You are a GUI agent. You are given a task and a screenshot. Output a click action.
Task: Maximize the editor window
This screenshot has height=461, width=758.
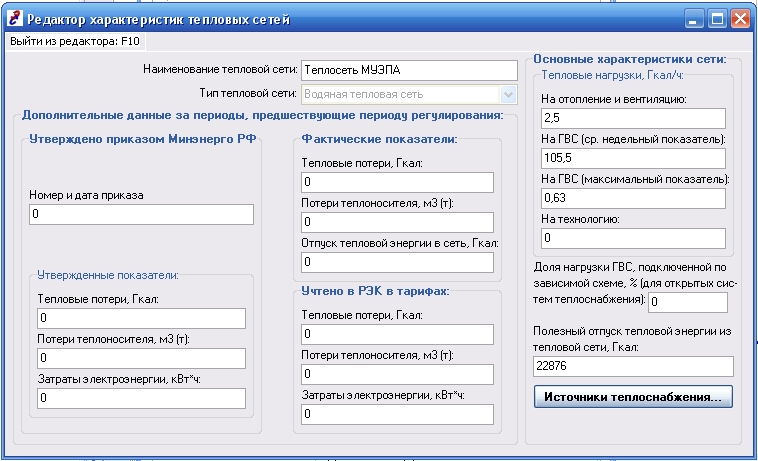(x=717, y=19)
